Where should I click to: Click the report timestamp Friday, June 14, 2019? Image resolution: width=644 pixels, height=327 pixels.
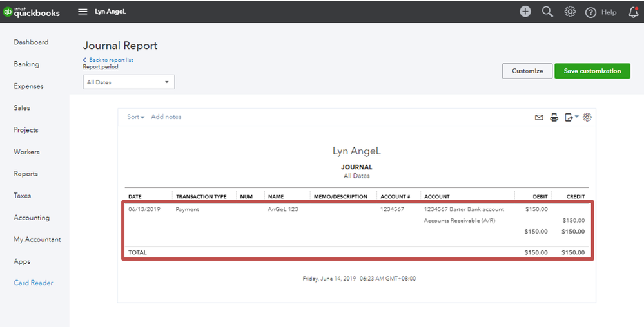pos(359,279)
